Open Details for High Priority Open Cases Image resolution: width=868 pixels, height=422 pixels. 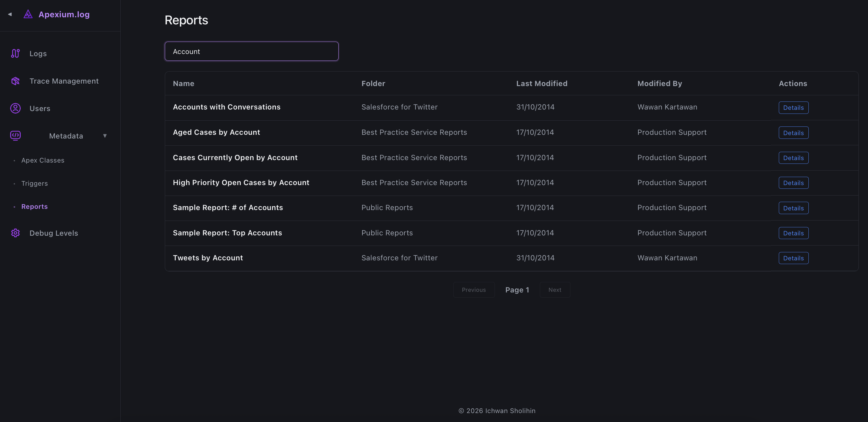click(793, 183)
